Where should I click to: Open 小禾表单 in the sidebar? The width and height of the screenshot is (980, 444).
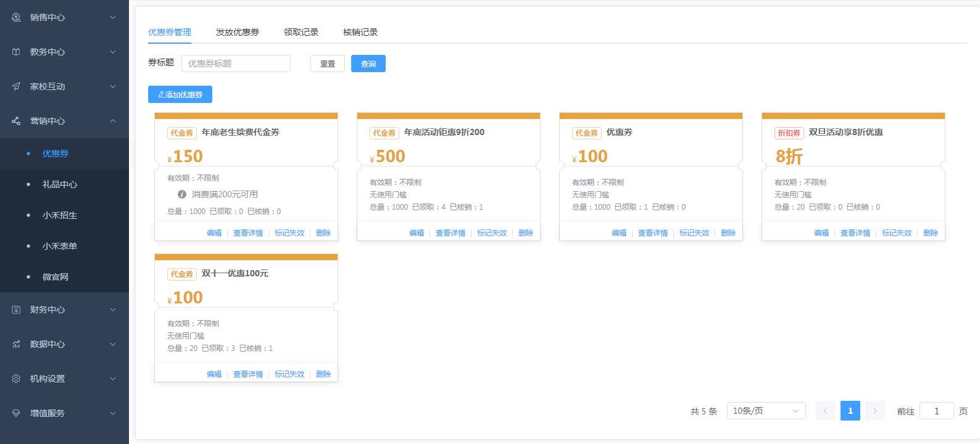(64, 246)
